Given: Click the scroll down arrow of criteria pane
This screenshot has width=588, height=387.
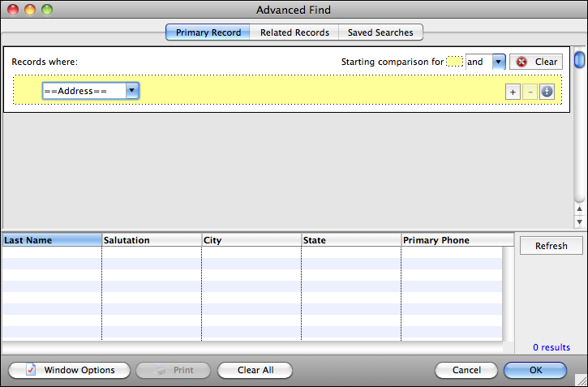Looking at the screenshot, I should coord(579,222).
